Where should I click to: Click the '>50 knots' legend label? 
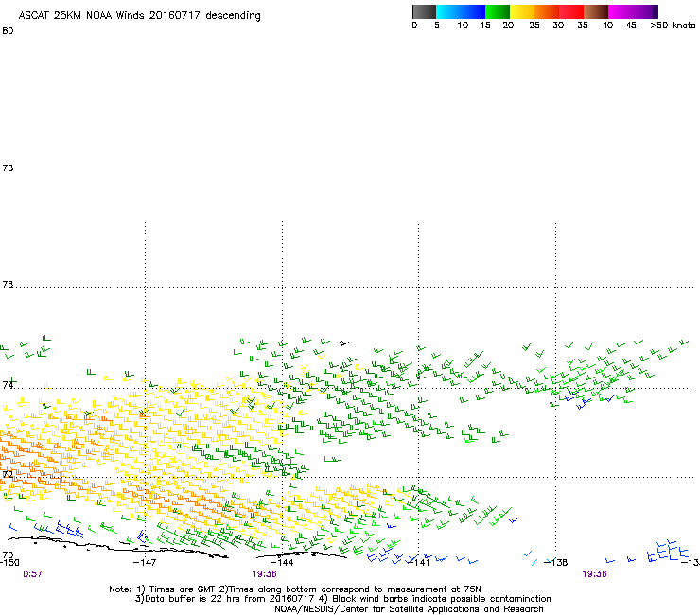click(673, 26)
